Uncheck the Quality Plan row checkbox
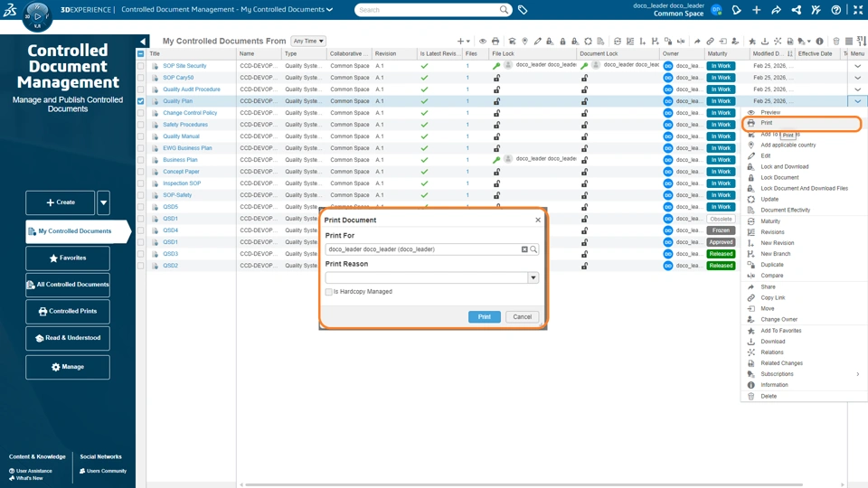This screenshot has height=488, width=868. 141,101
